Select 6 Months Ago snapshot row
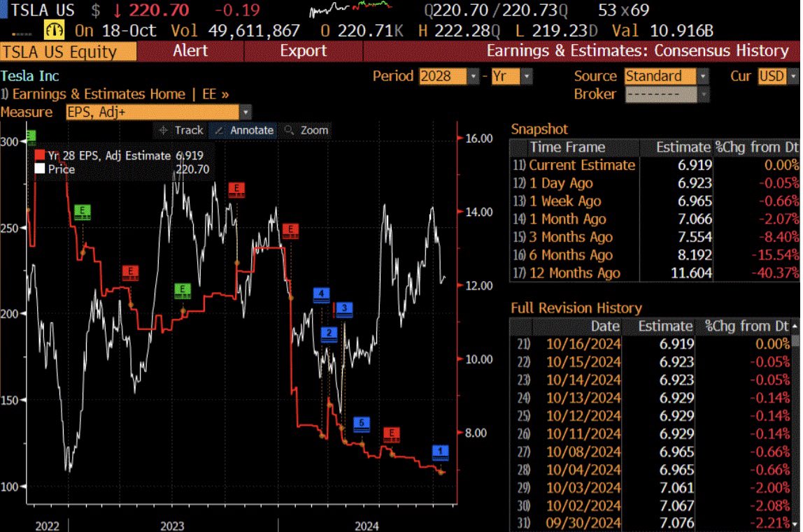Image resolution: width=803 pixels, height=532 pixels. 655,255
